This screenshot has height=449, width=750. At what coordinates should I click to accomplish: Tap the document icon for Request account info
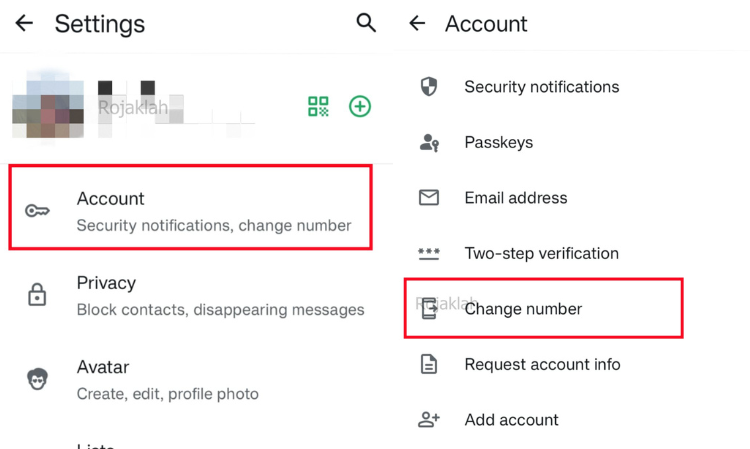click(x=429, y=365)
